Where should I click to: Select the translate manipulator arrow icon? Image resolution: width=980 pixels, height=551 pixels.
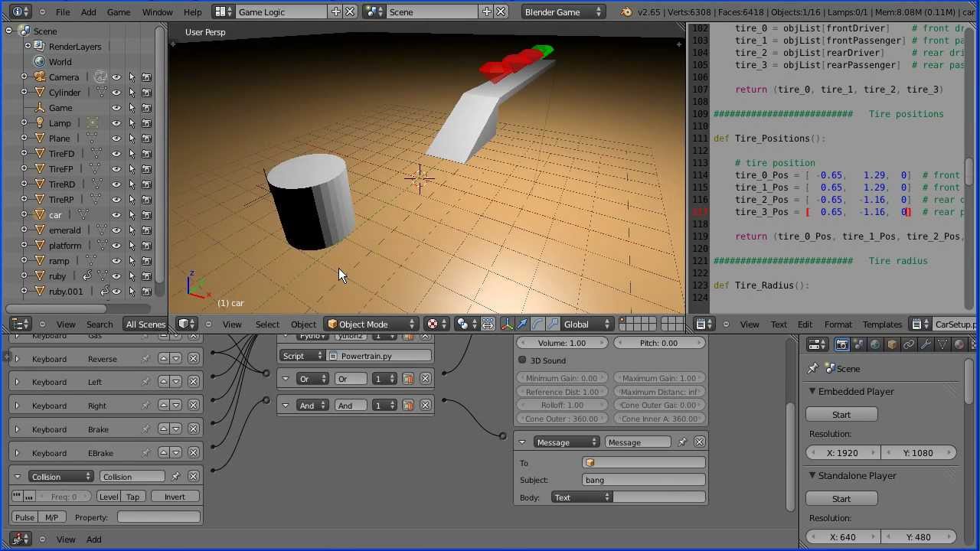point(522,324)
